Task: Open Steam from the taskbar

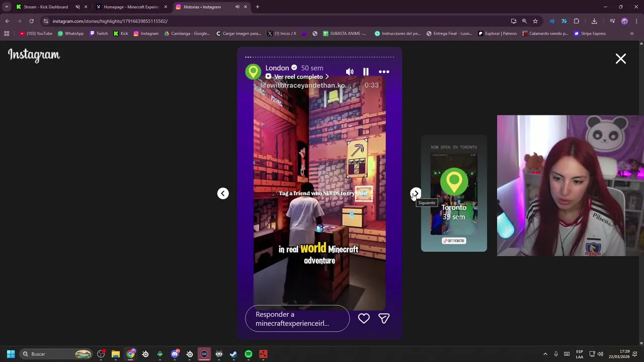Action: pos(233,354)
